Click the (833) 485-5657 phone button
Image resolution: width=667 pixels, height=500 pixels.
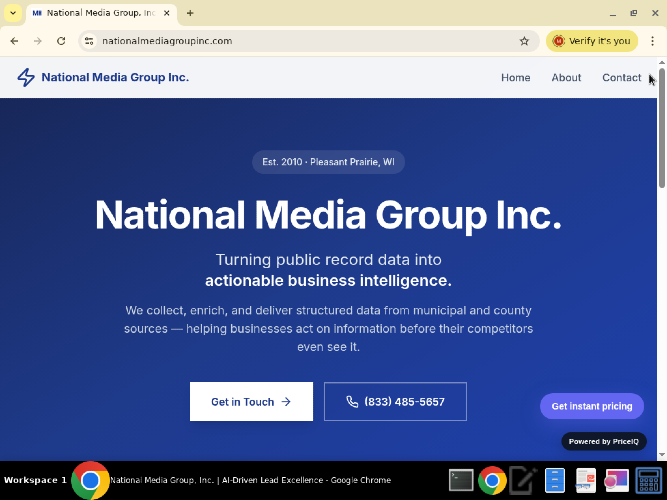click(395, 401)
